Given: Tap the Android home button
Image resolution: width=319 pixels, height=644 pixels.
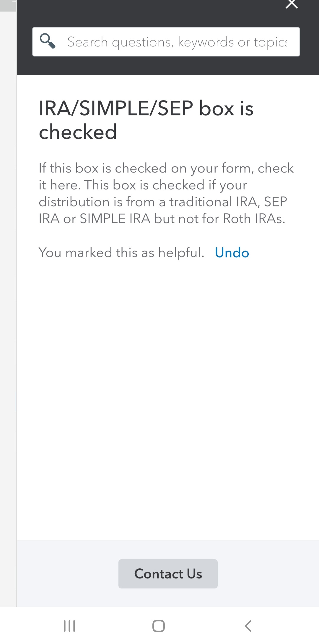Looking at the screenshot, I should pos(159,626).
